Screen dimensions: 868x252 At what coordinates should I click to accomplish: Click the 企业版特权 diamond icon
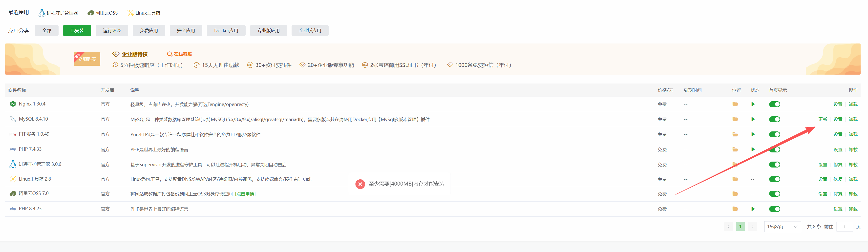[116, 54]
